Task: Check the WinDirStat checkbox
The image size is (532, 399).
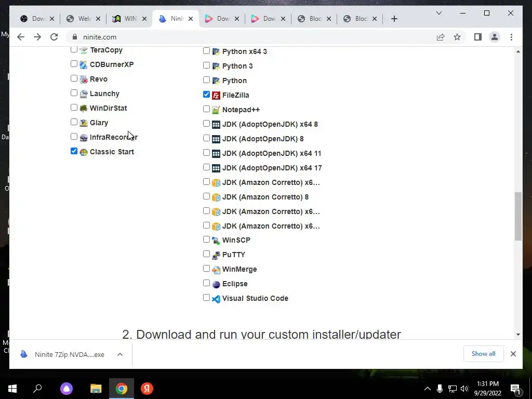Action: click(74, 107)
